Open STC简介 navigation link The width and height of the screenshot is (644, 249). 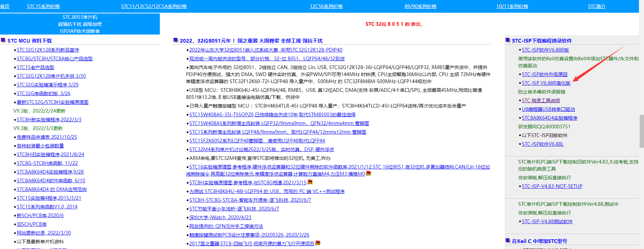coord(597,6)
